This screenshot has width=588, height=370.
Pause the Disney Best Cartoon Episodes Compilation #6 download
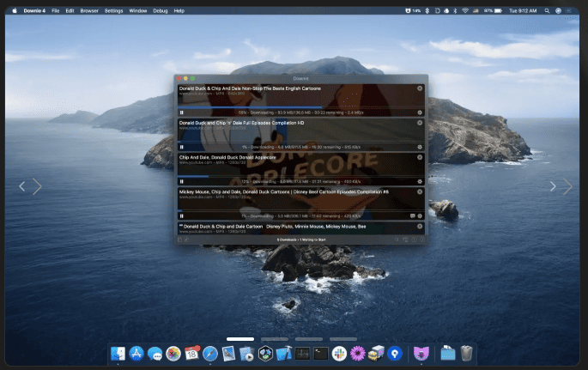click(182, 216)
